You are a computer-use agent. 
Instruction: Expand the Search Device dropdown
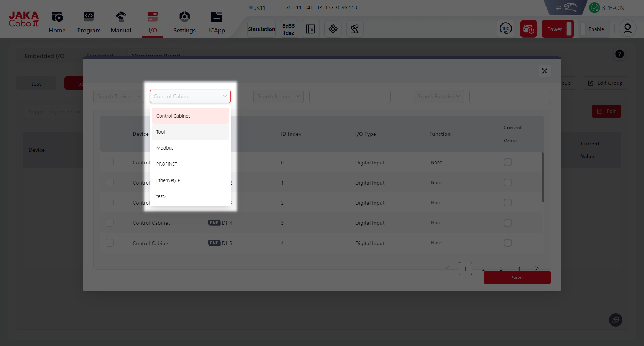click(x=118, y=96)
